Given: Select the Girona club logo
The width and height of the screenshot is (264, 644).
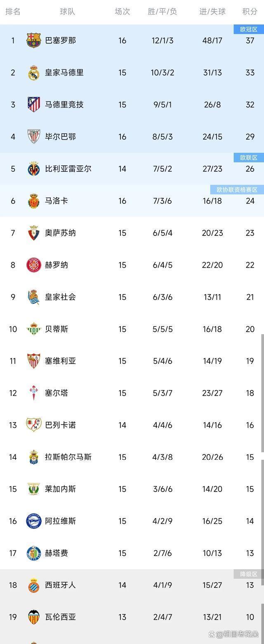Looking at the screenshot, I should (33, 265).
